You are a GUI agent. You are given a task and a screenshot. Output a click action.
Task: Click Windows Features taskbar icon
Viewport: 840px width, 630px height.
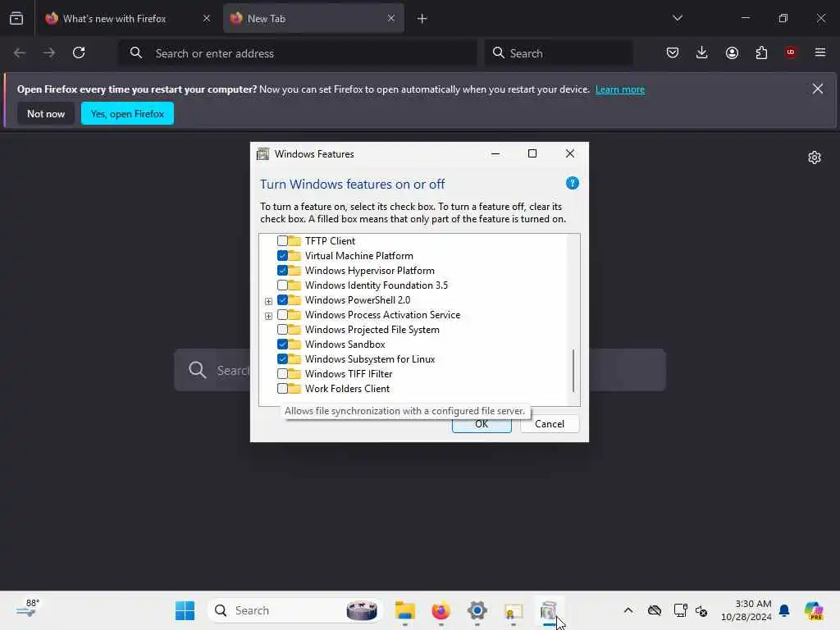pos(549,610)
